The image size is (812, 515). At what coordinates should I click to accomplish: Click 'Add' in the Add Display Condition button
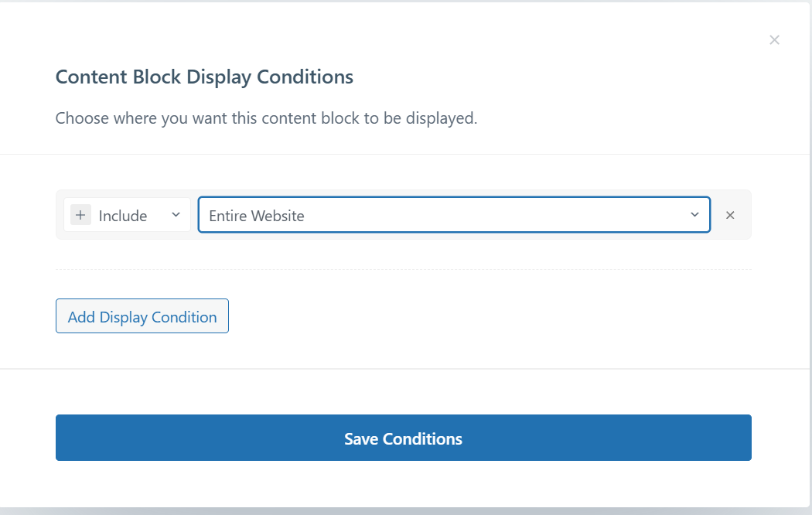81,317
